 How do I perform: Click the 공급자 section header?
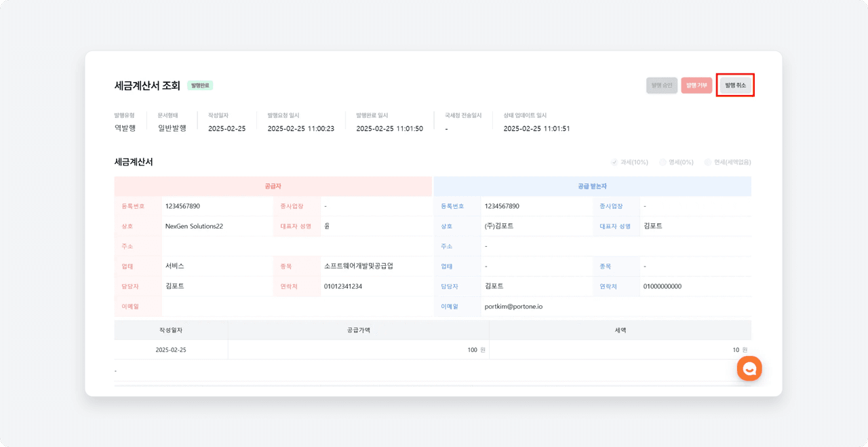tap(273, 186)
